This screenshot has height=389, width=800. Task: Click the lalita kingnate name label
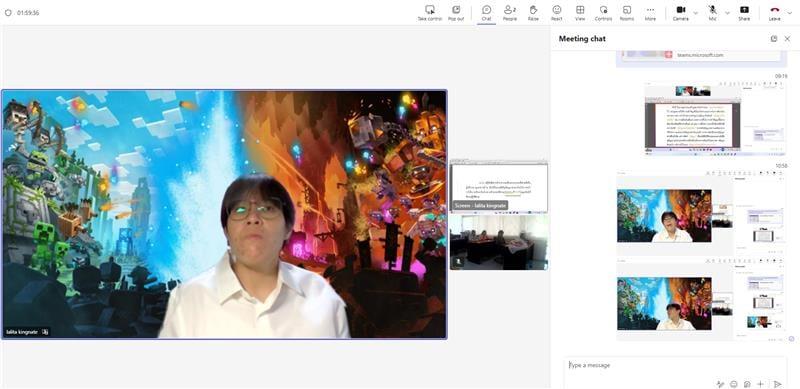point(22,332)
